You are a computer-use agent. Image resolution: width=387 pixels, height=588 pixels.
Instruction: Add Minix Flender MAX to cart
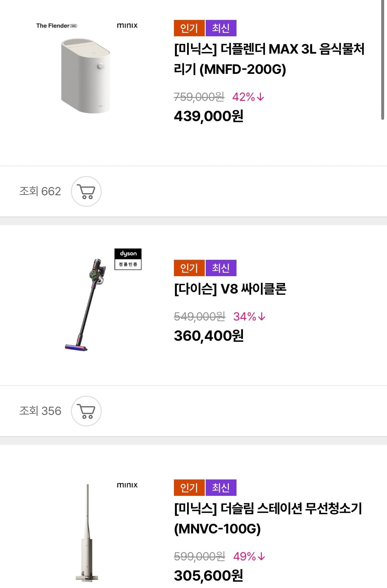[86, 191]
